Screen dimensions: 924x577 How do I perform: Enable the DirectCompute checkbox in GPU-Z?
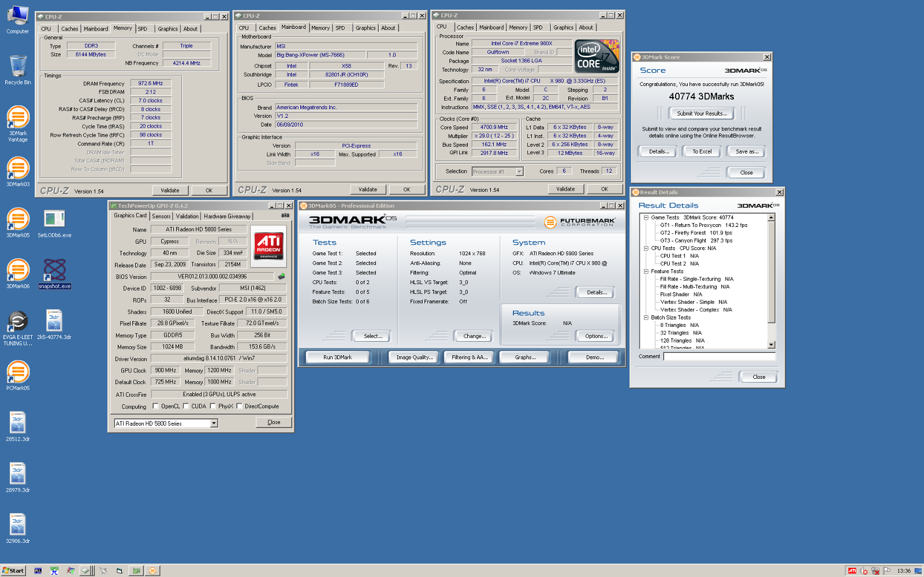[239, 406]
